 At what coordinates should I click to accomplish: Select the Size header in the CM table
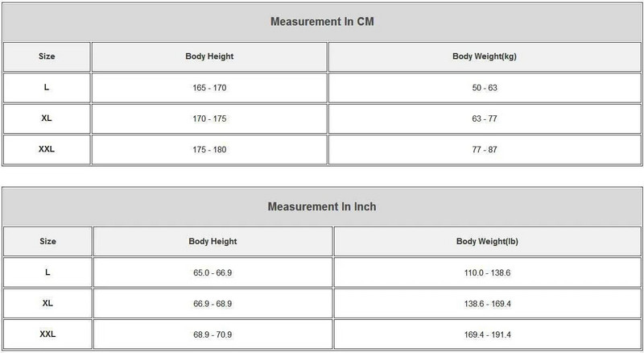pyautogui.click(x=47, y=56)
